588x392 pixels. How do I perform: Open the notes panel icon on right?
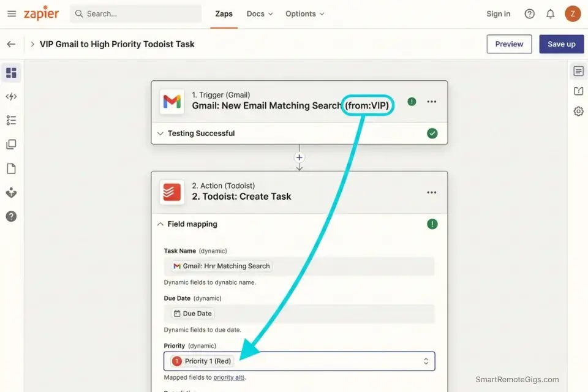click(x=578, y=71)
